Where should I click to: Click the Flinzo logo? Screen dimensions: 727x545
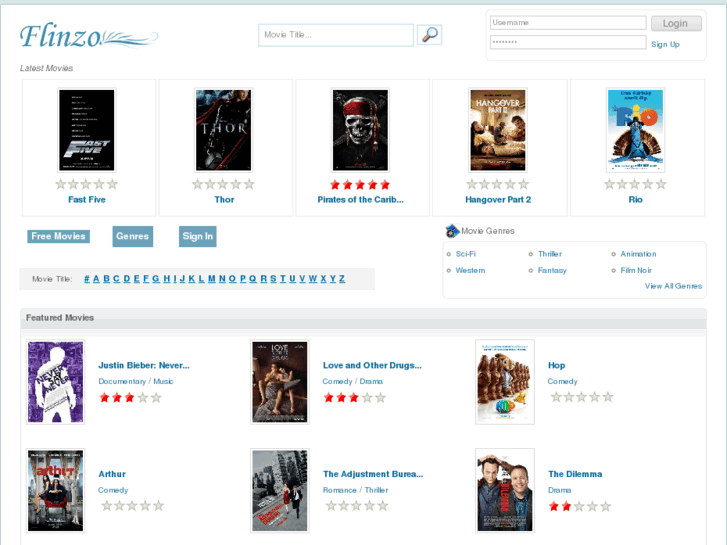[88, 37]
